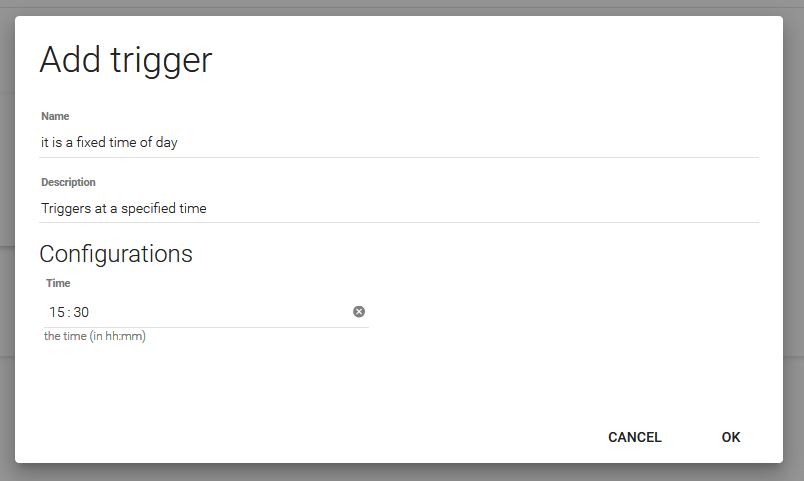Click the "Description" field label
804x481 pixels.
pos(68,182)
